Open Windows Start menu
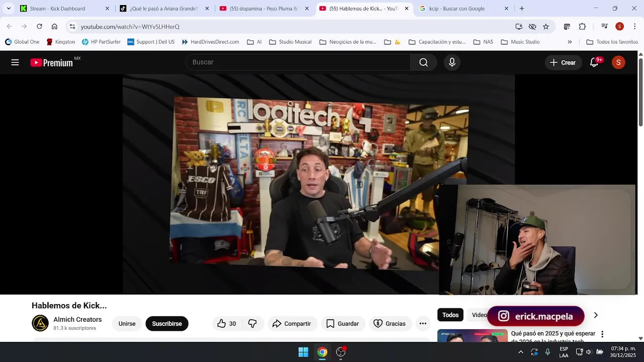Viewport: 644px width, 362px height. click(303, 352)
